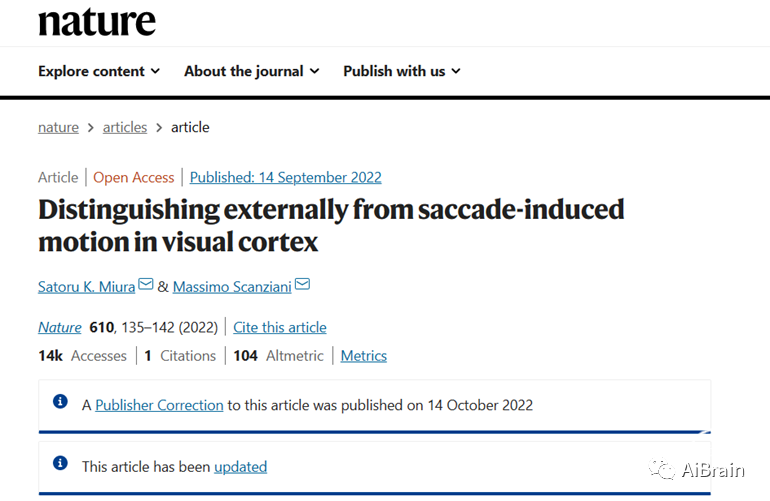Expand the Explore content chevron

[155, 71]
